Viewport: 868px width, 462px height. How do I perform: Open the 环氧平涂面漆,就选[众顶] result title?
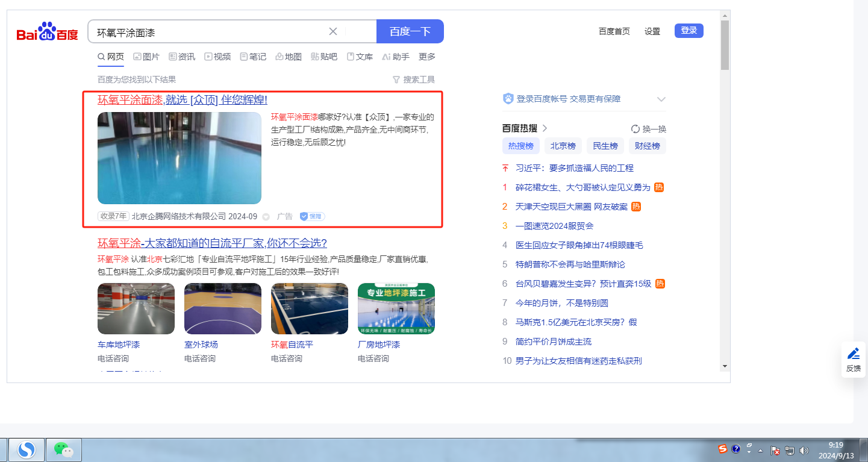click(183, 100)
